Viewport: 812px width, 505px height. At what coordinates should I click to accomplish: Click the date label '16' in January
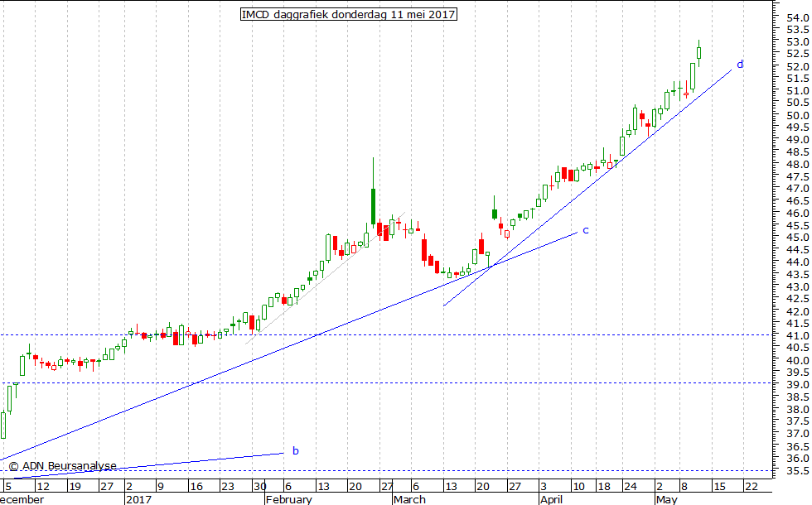point(196,487)
